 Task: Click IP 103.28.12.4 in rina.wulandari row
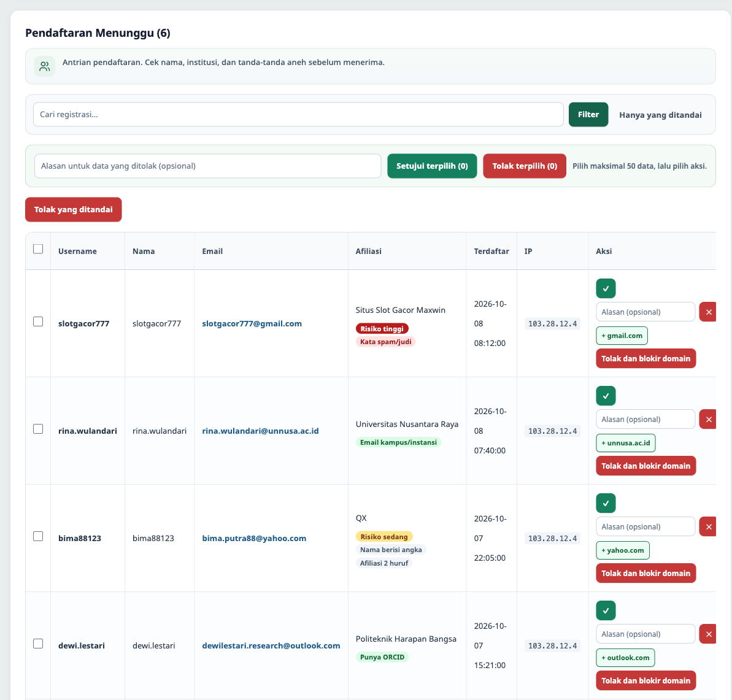(552, 431)
